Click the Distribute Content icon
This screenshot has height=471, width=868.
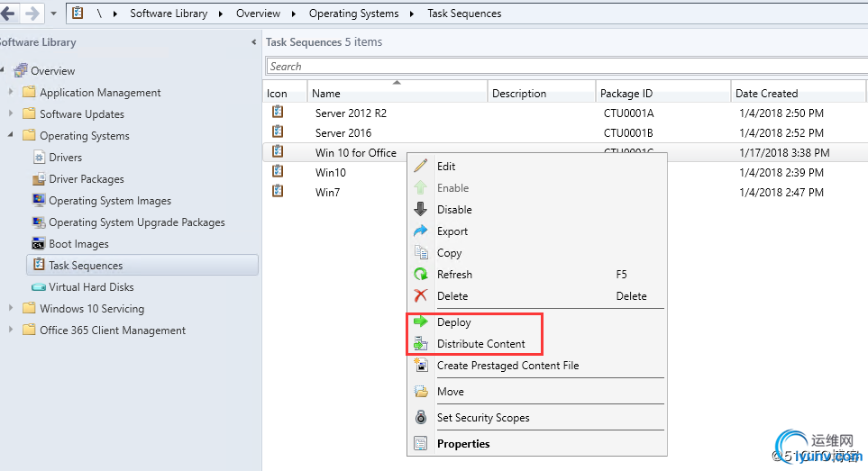click(x=420, y=343)
